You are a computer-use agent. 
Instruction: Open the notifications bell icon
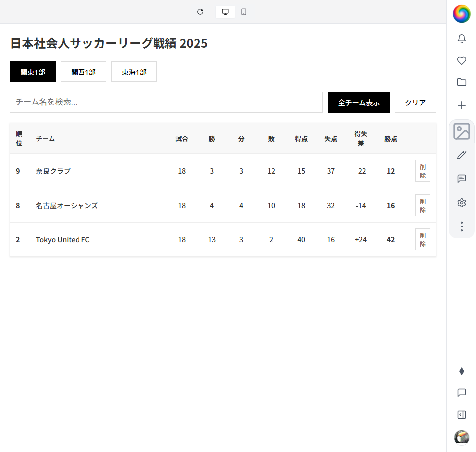click(x=461, y=39)
